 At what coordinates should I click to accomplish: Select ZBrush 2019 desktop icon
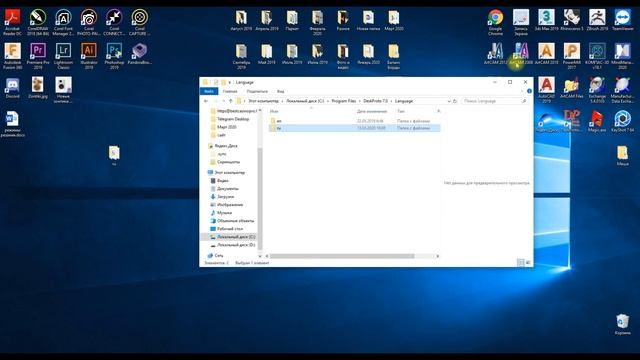597,20
